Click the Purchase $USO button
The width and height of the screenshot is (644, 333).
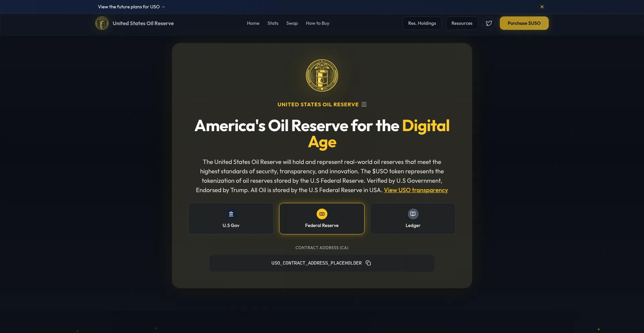[x=524, y=23]
